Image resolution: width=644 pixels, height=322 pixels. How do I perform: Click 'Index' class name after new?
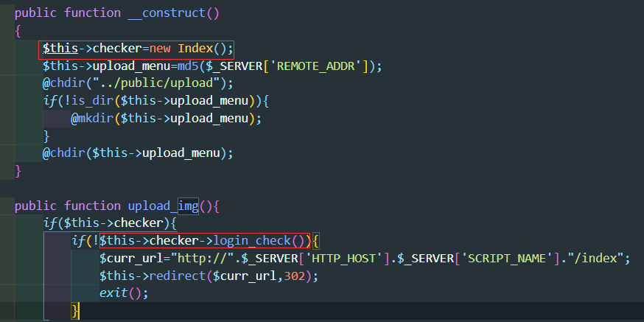click(x=195, y=49)
